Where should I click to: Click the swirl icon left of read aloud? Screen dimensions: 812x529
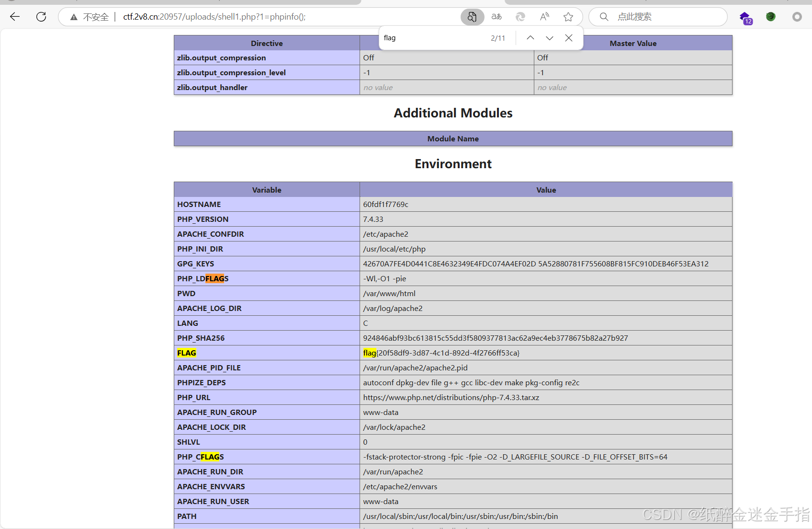(520, 17)
